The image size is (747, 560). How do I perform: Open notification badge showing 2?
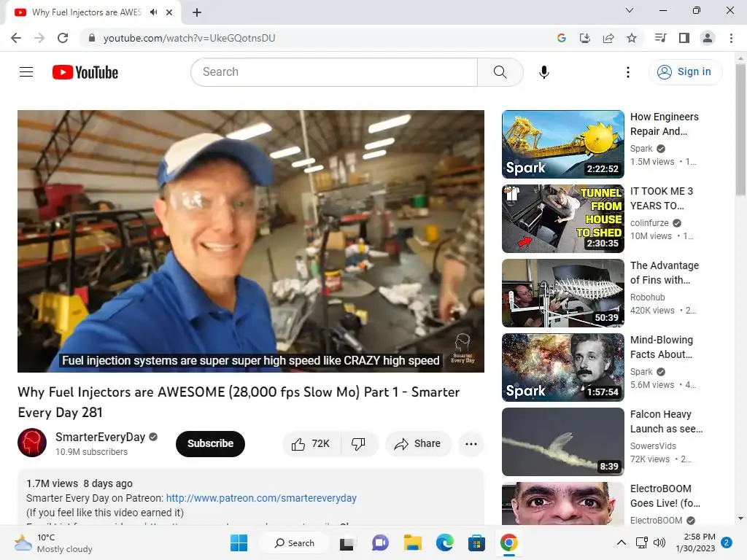tap(727, 542)
